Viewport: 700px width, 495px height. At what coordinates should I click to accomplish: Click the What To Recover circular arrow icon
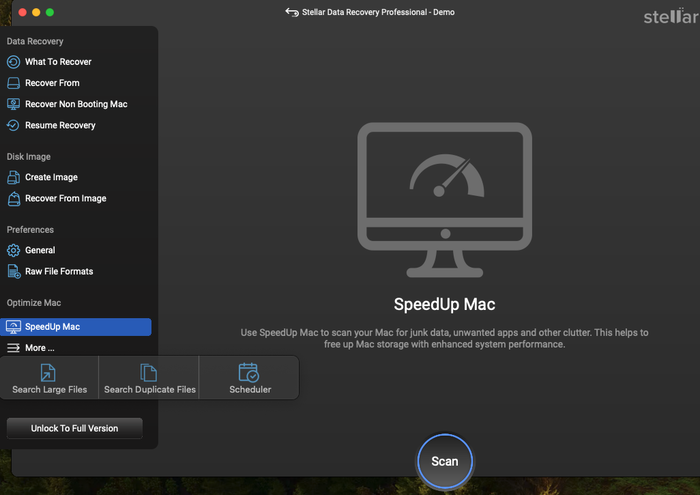(13, 62)
